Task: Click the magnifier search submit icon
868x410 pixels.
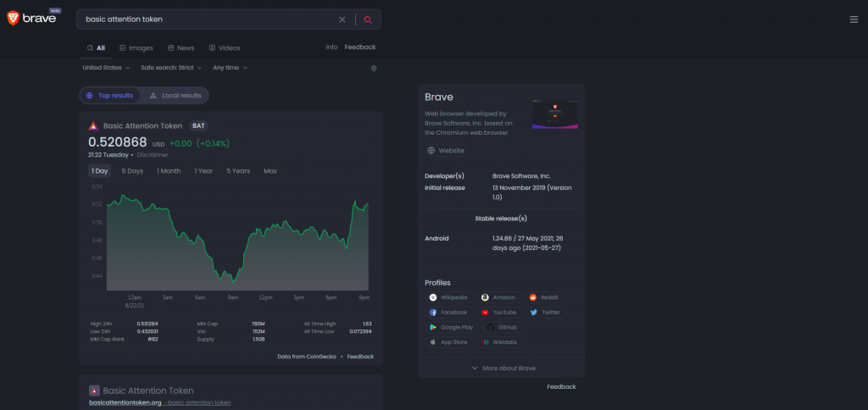Action: click(x=368, y=19)
